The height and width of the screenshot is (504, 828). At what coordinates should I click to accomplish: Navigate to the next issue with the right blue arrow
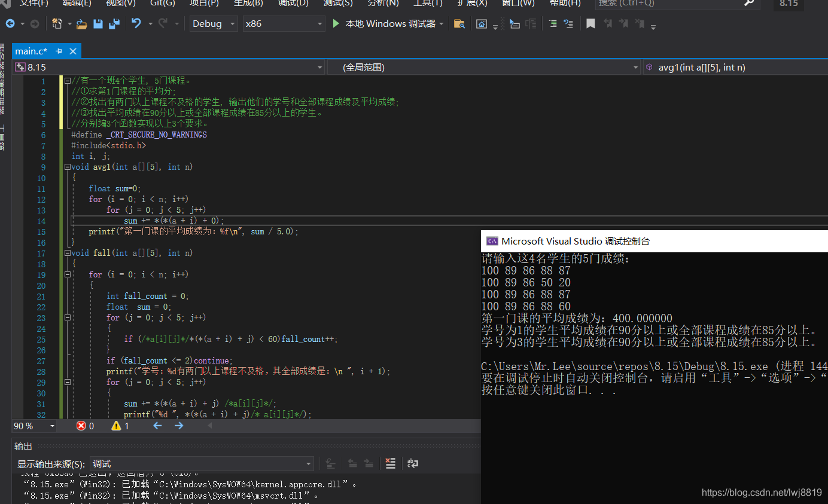click(179, 426)
